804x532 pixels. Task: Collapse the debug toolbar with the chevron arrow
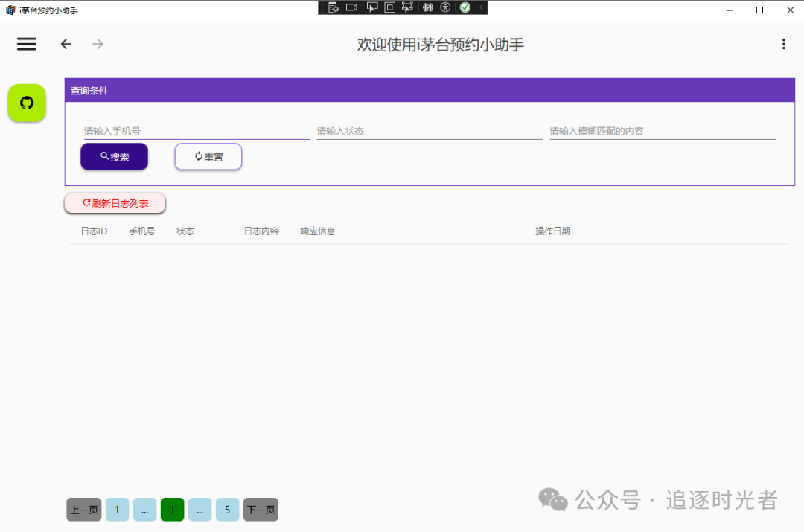coord(480,7)
